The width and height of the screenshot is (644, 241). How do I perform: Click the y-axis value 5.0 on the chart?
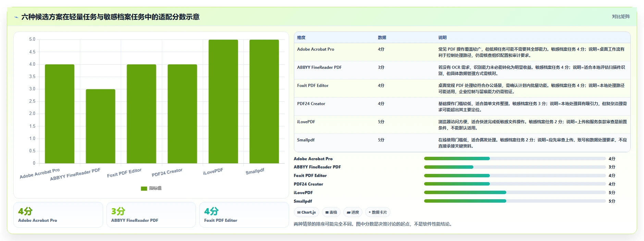[x=32, y=39]
